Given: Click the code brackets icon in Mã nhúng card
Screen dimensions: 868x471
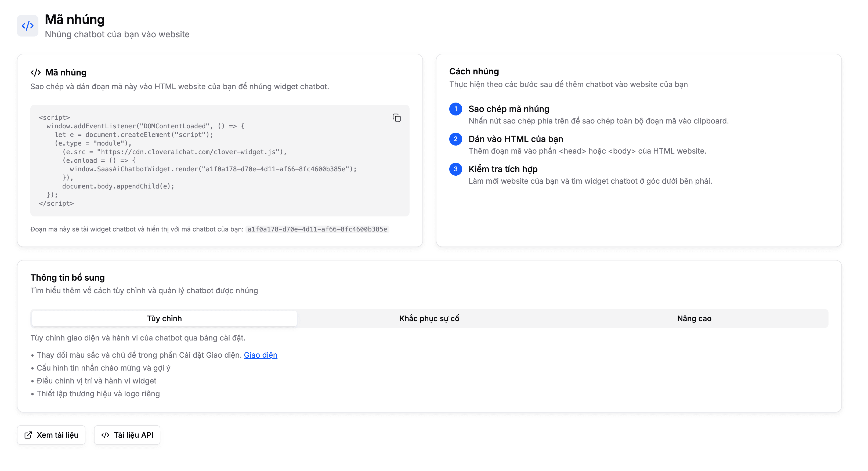Looking at the screenshot, I should click(36, 73).
